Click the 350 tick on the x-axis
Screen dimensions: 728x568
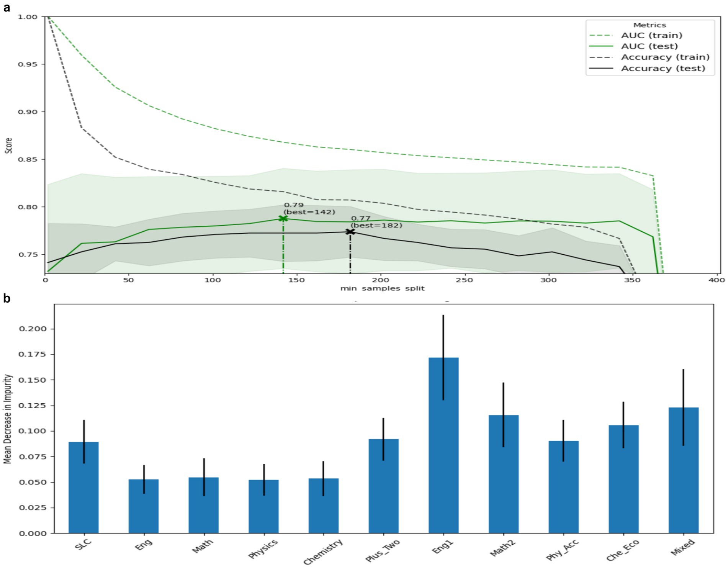632,280
